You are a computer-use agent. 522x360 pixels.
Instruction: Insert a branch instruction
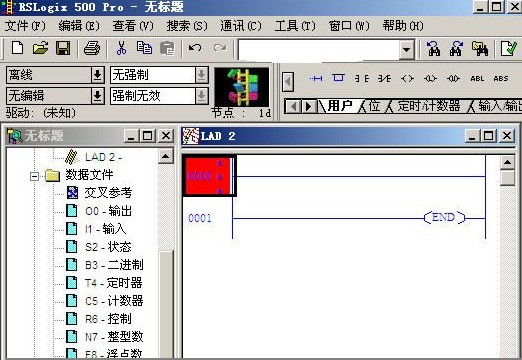pyautogui.click(x=338, y=78)
